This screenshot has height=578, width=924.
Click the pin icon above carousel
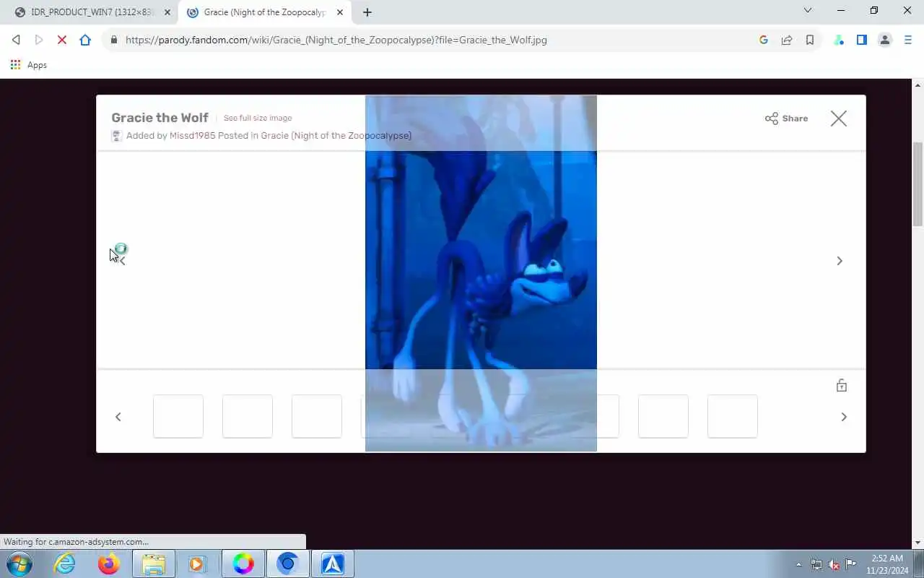click(841, 385)
